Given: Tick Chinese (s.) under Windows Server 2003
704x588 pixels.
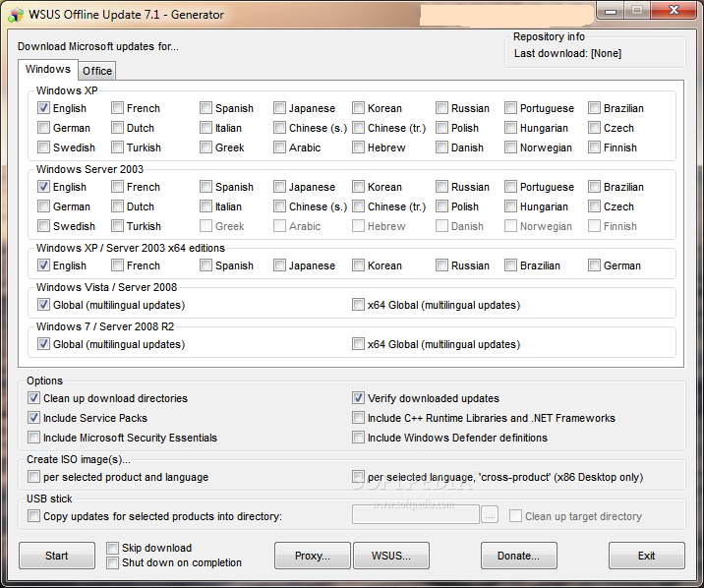Looking at the screenshot, I should [279, 206].
